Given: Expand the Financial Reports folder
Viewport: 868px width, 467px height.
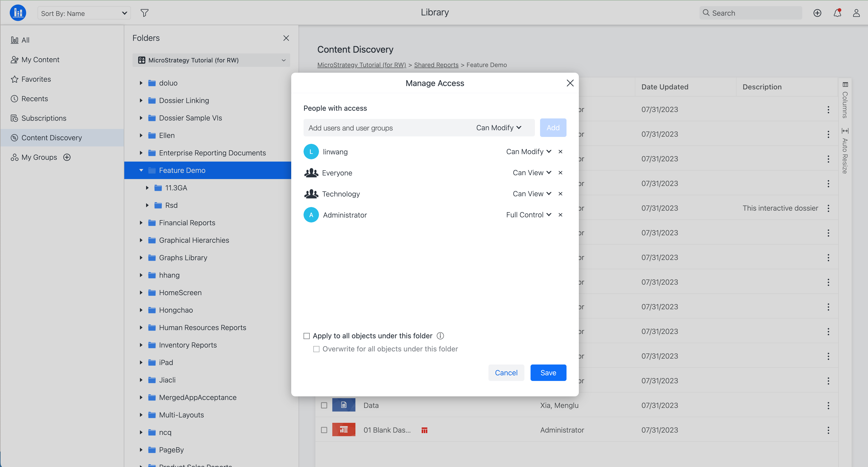Looking at the screenshot, I should 141,223.
